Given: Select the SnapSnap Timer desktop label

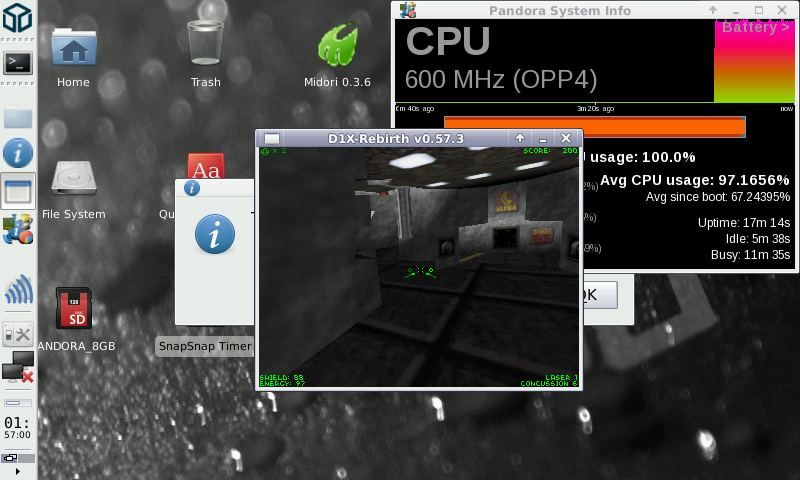Looking at the screenshot, I should (x=205, y=346).
